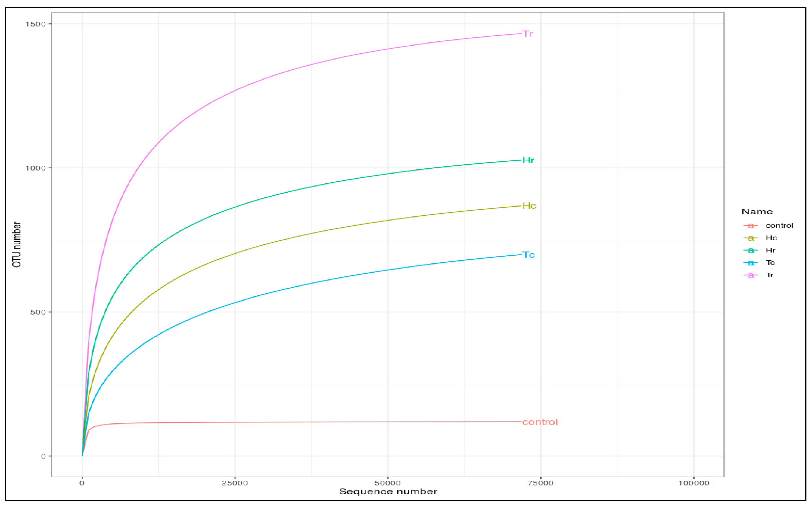Click the OTU number axis title
This screenshot has height=508, width=812.
coord(17,244)
